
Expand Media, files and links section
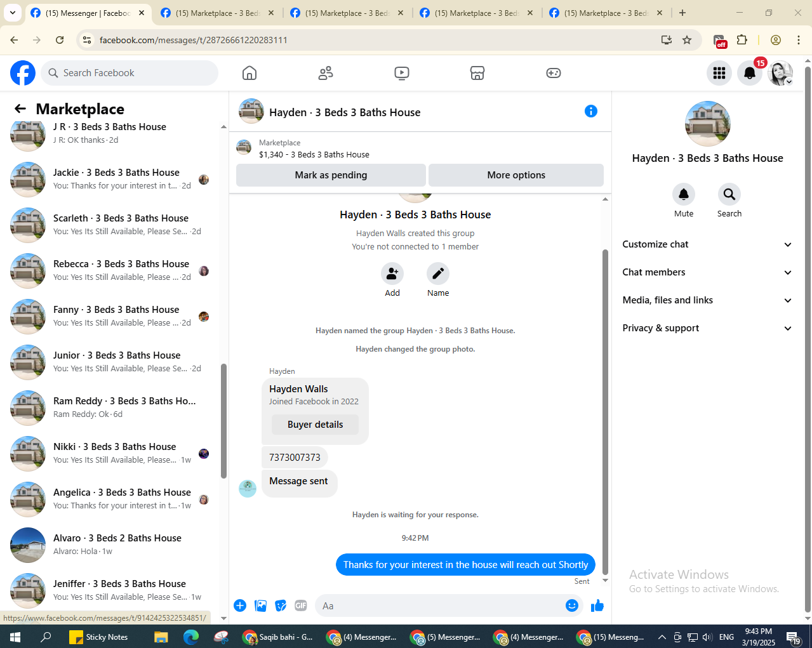click(x=707, y=300)
